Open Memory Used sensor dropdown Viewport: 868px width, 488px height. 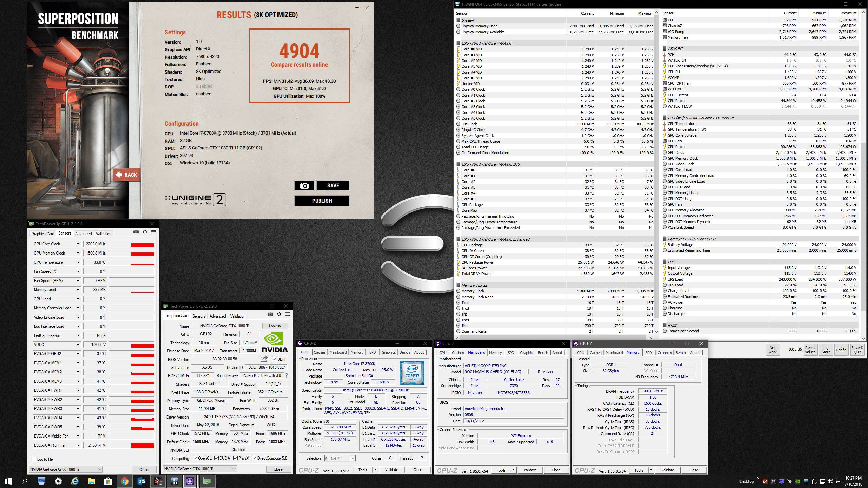tap(78, 290)
